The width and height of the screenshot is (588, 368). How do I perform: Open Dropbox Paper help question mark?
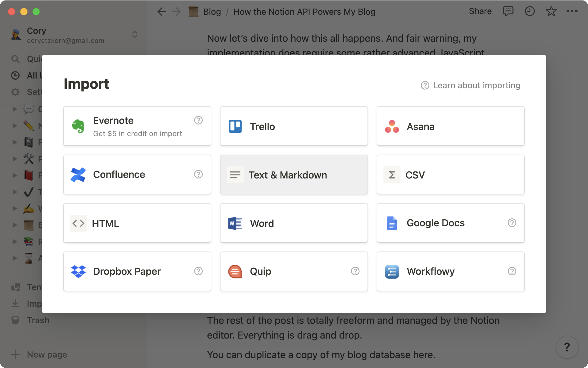(198, 271)
